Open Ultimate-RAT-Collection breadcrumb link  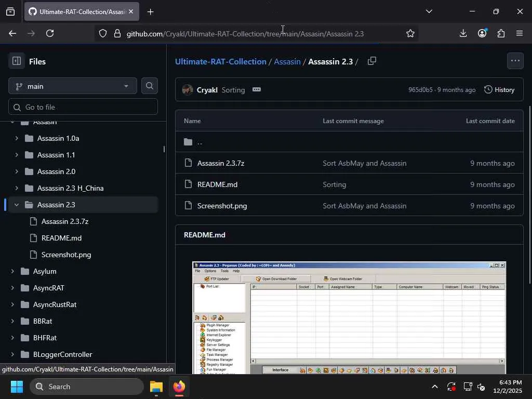[220, 61]
